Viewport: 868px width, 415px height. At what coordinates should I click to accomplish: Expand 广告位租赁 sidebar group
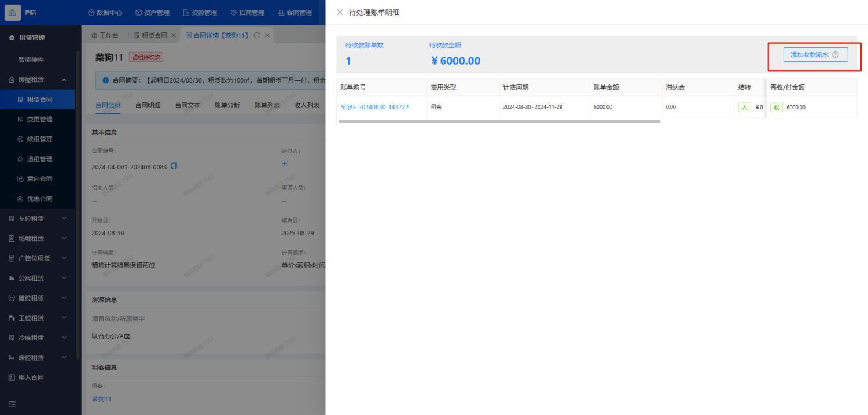(x=38, y=258)
